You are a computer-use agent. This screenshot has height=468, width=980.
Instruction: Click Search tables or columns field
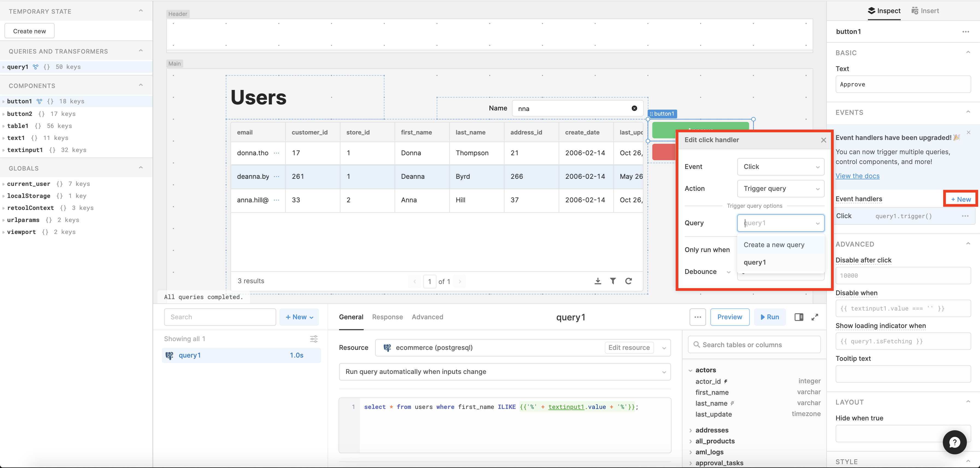pyautogui.click(x=754, y=344)
